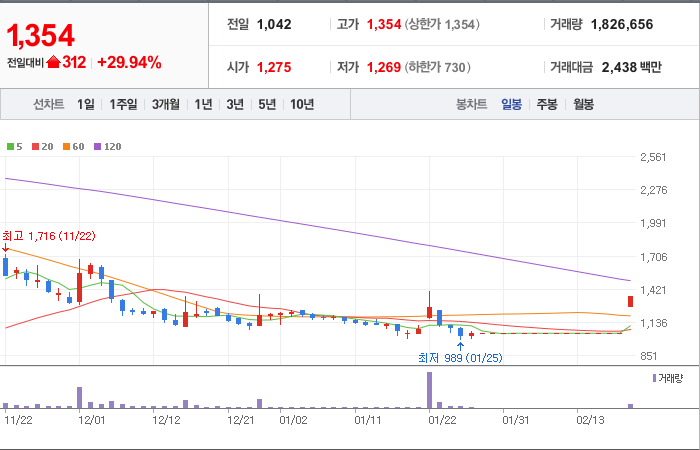Switch line chart to 3개월
Screen dimensions: 700x450
pos(165,104)
